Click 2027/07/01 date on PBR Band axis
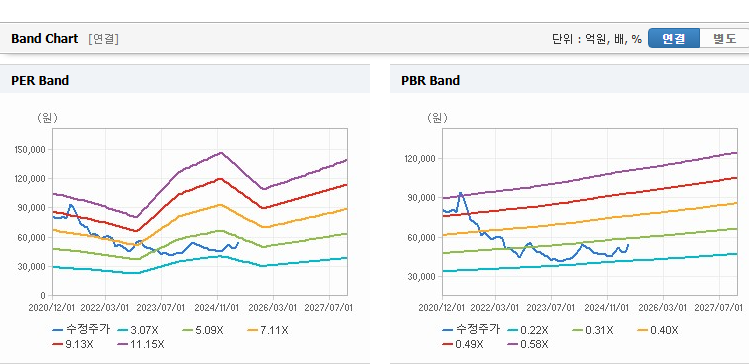This screenshot has width=749, height=364. (719, 307)
